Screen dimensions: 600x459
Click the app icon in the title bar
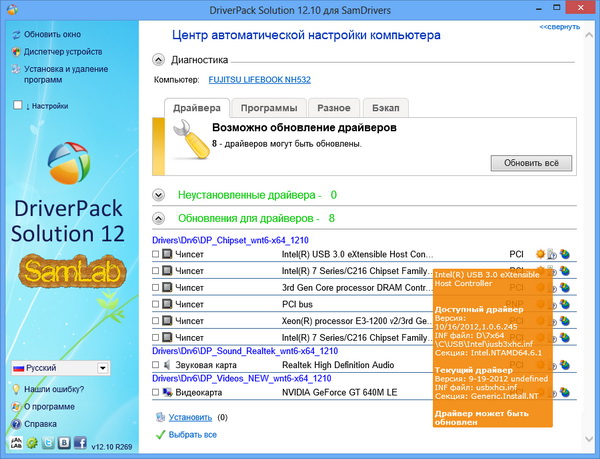coord(12,10)
